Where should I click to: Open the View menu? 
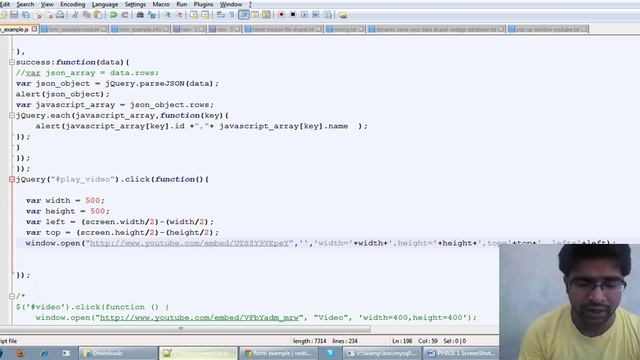click(47, 4)
